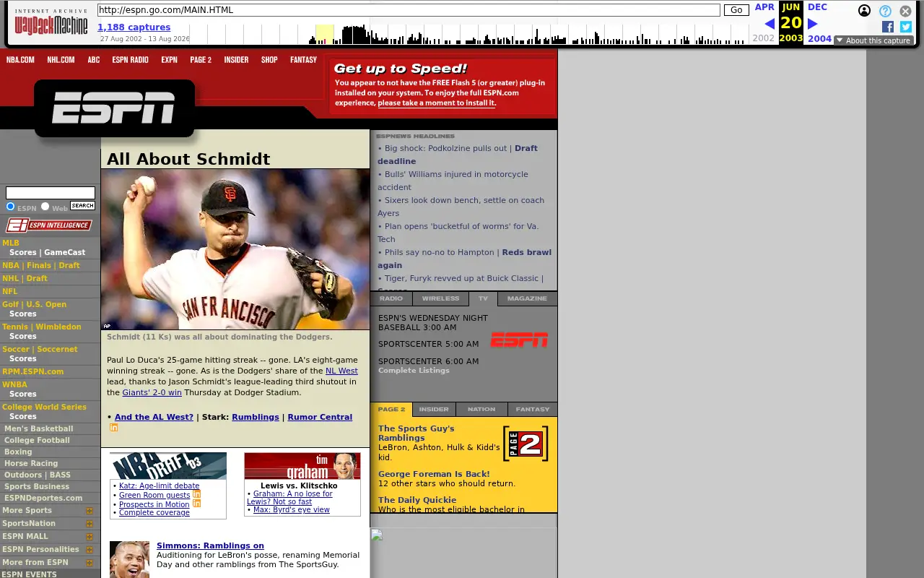This screenshot has width=924, height=578.
Task: Go to previous capture arrow
Action: point(770,24)
